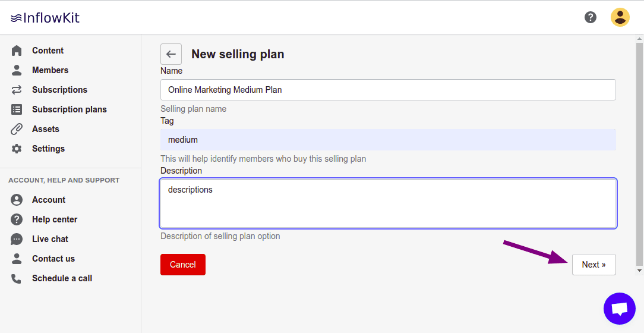Click the Schedule a call phone icon

point(17,278)
